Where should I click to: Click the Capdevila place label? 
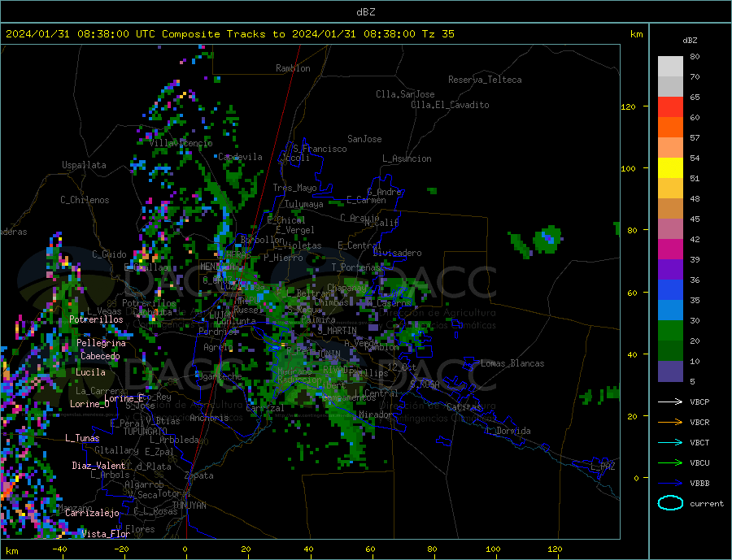point(240,157)
